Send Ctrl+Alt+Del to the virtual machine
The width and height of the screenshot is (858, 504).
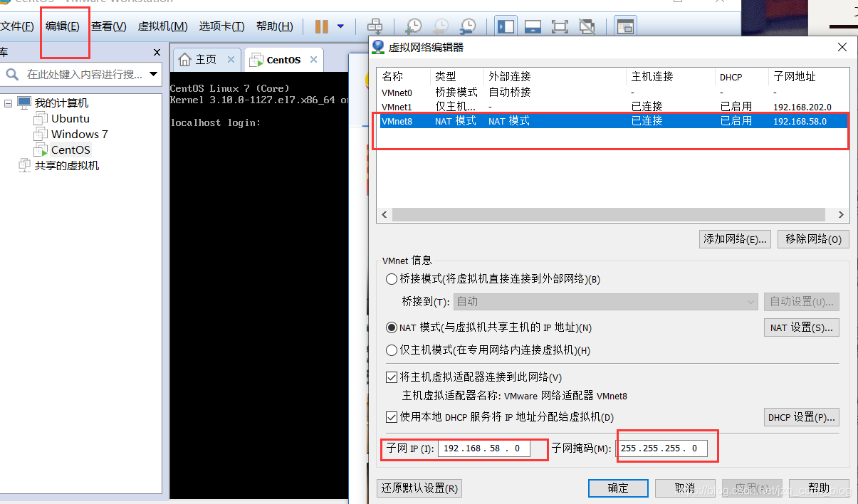(x=375, y=26)
